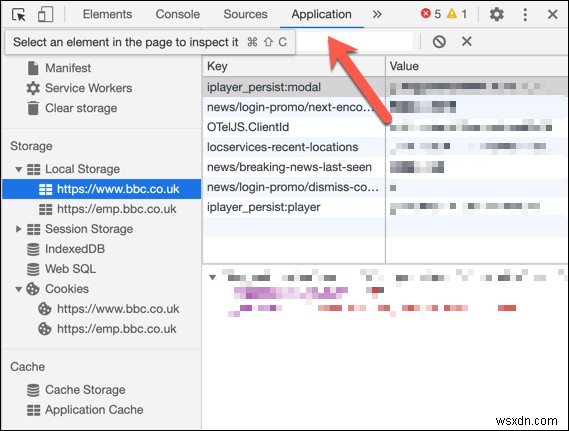The width and height of the screenshot is (569, 431).
Task: Activate the inspect element picker icon
Action: (19, 15)
